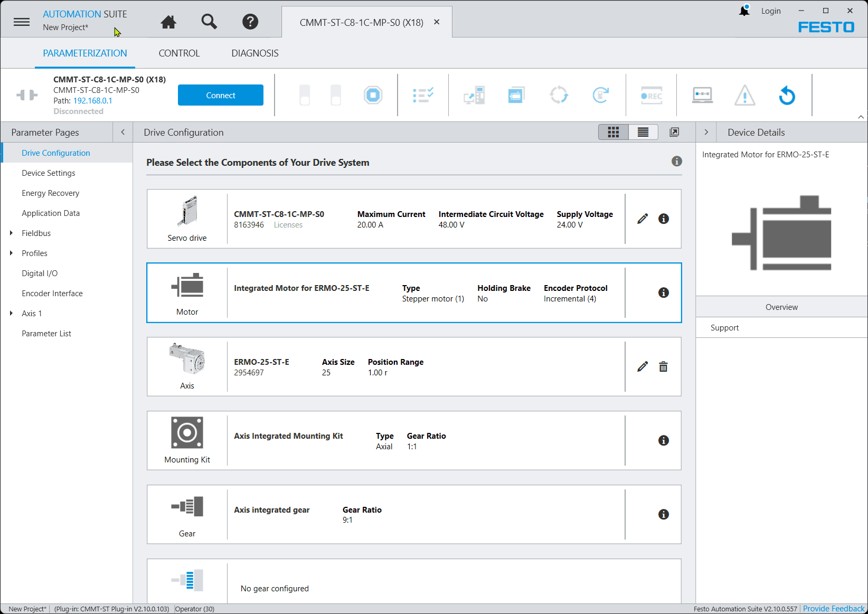Open the plug-in firmware/device synchronization icon
Image resolution: width=868 pixels, height=614 pixels.
click(x=559, y=95)
